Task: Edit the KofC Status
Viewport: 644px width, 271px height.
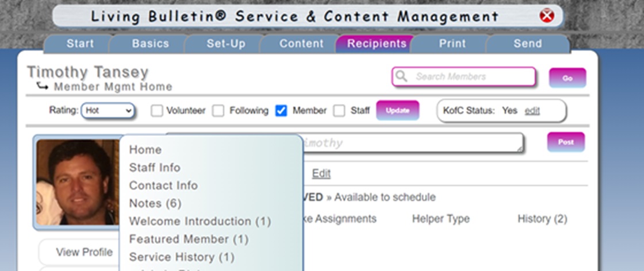Action: (x=532, y=111)
